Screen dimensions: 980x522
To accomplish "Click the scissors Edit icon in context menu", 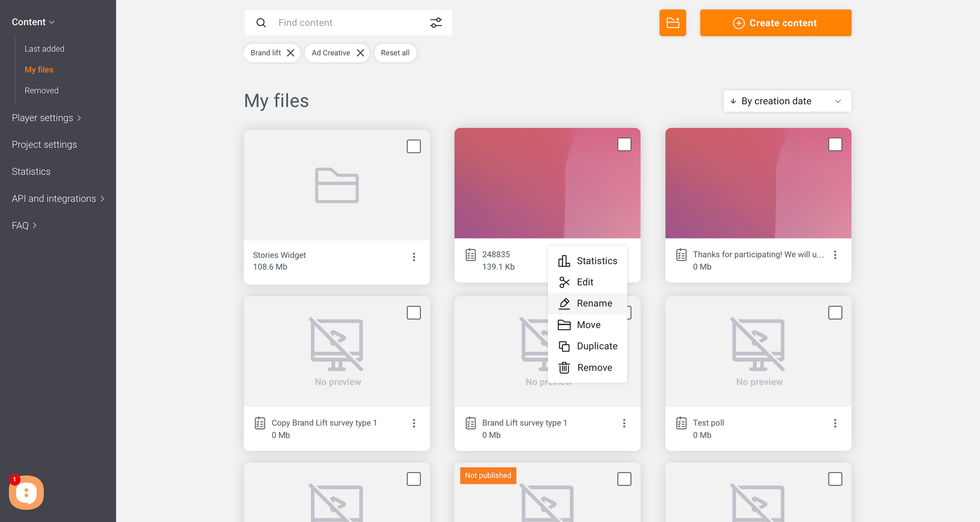I will pyautogui.click(x=565, y=282).
